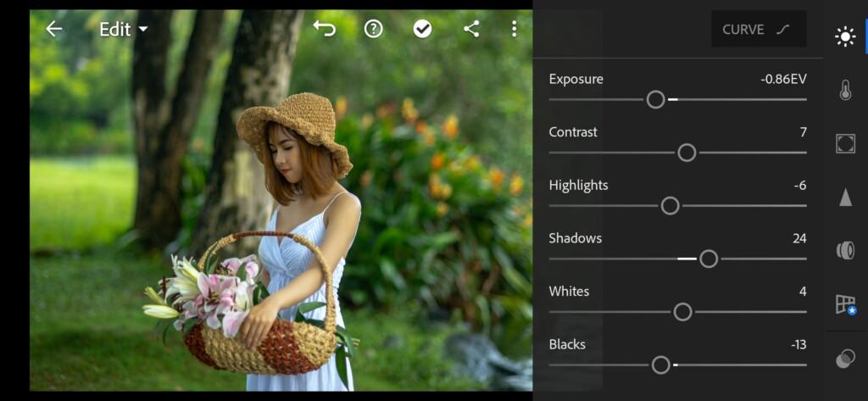Viewport: 868px width, 401px height.
Task: Tap the back arrow icon
Action: [53, 29]
